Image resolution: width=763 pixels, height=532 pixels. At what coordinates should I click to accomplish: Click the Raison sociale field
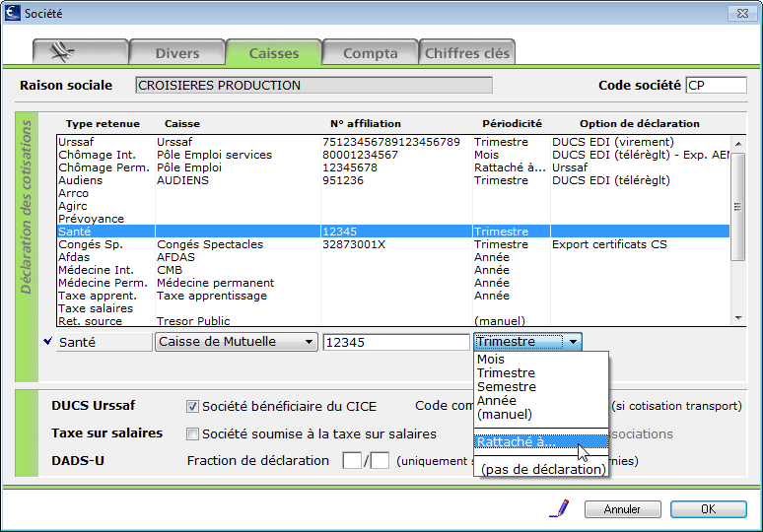point(313,85)
